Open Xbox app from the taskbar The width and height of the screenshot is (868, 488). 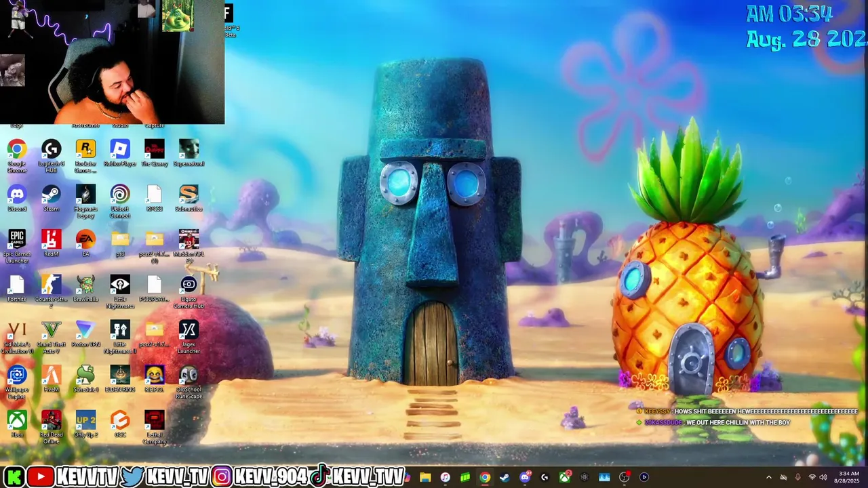(565, 477)
